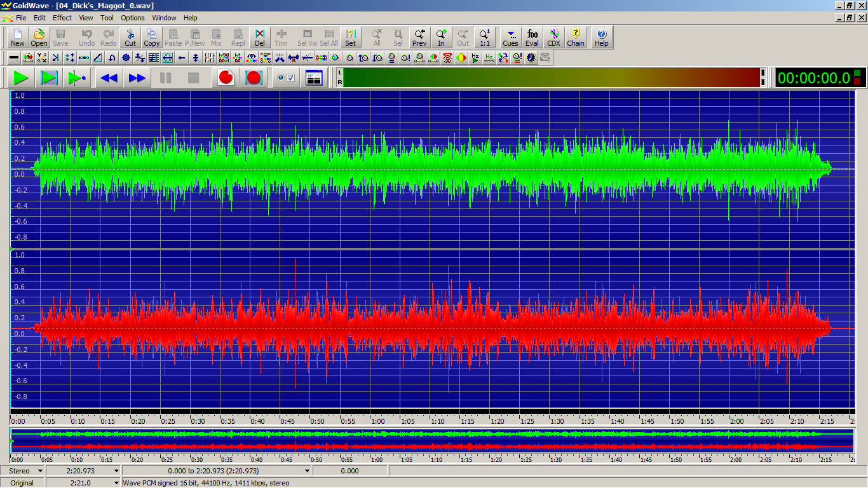Open the Tool menu
Viewport: 868px width, 488px height.
(107, 18)
